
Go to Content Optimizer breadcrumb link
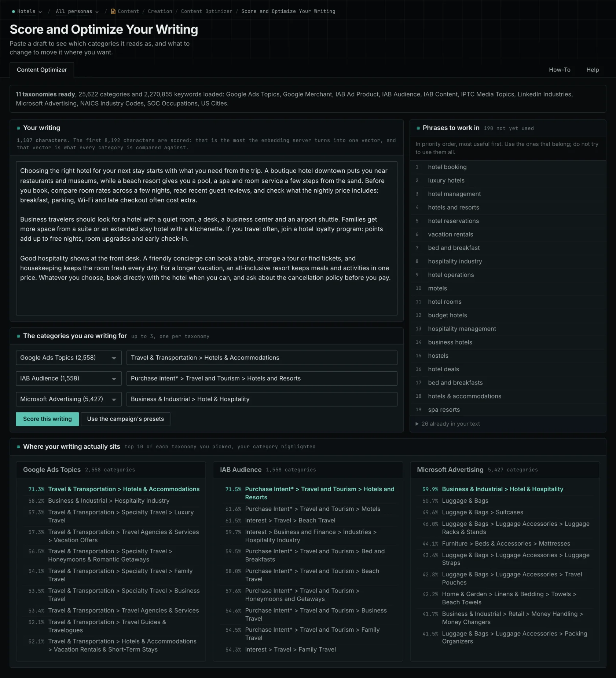(206, 11)
